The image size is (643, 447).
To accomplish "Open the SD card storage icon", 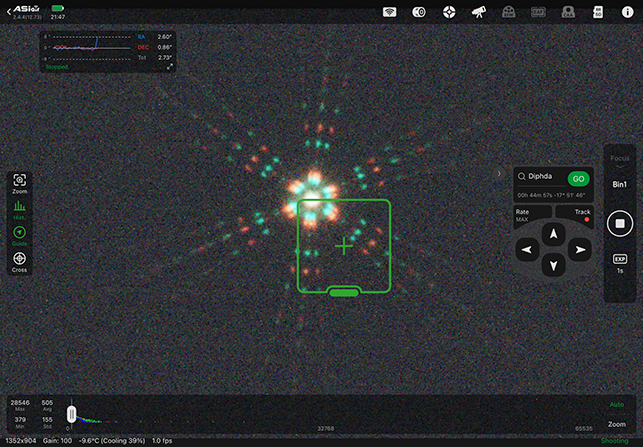I will point(598,12).
